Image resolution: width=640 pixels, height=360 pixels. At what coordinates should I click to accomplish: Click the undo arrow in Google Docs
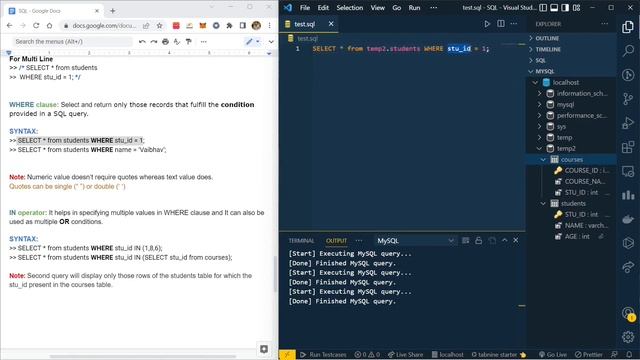point(142,42)
